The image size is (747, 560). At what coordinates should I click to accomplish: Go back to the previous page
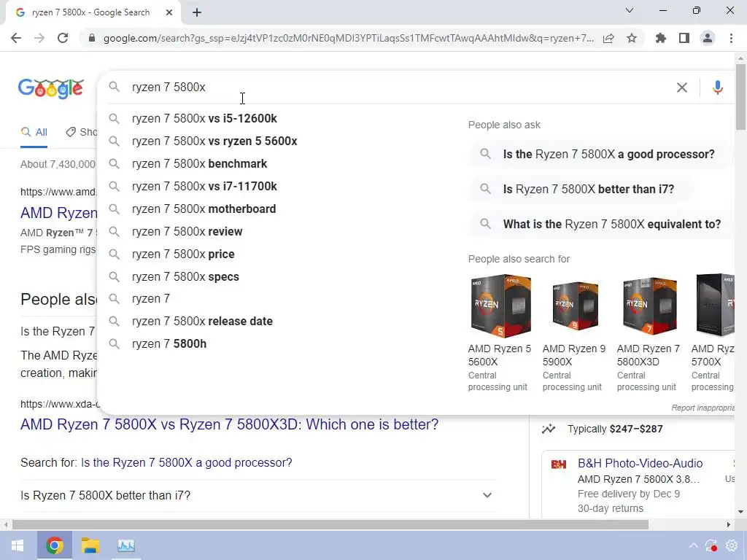[16, 38]
